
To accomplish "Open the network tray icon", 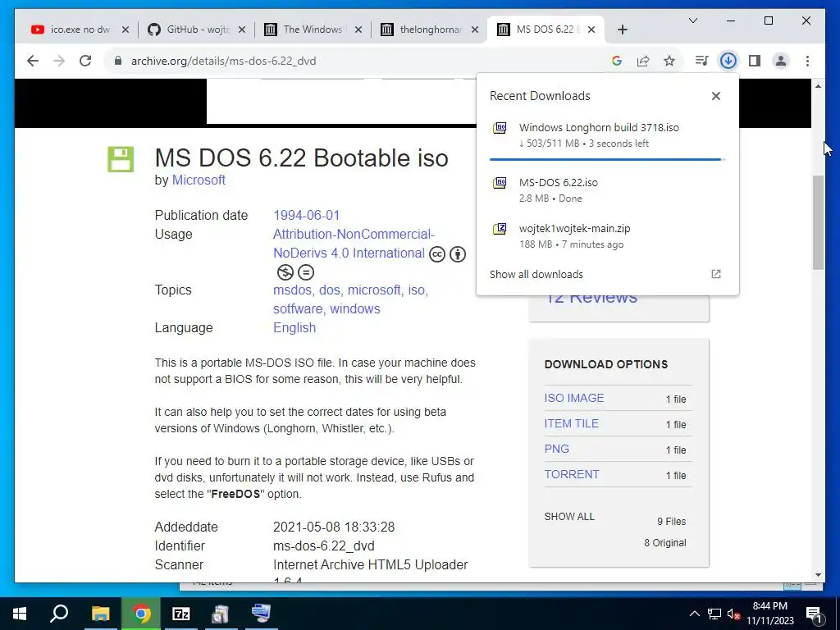I will 714,614.
